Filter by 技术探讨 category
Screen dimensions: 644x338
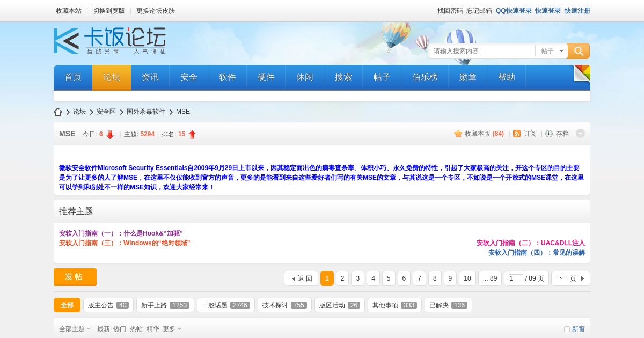pyautogui.click(x=284, y=305)
